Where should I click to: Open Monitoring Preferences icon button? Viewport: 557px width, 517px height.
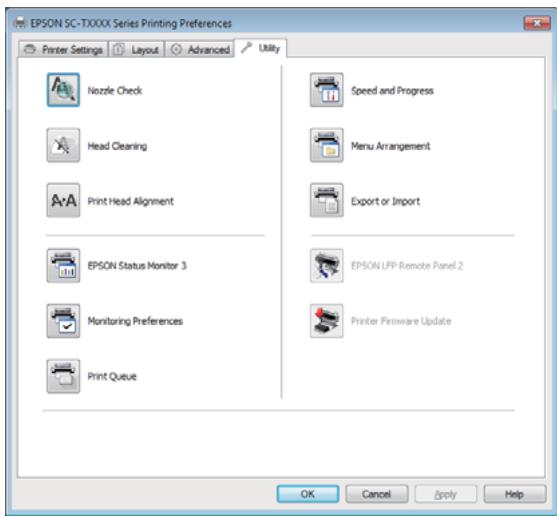(63, 321)
